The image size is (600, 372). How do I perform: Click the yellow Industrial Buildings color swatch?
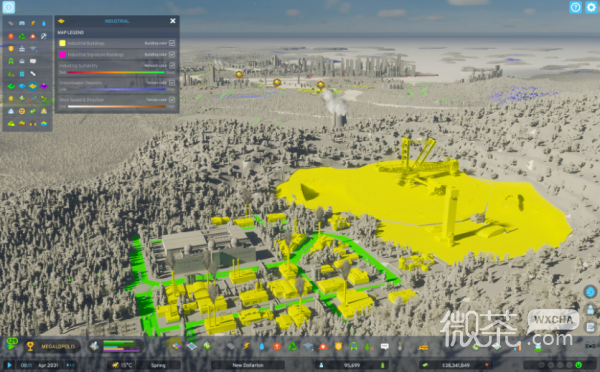(62, 43)
